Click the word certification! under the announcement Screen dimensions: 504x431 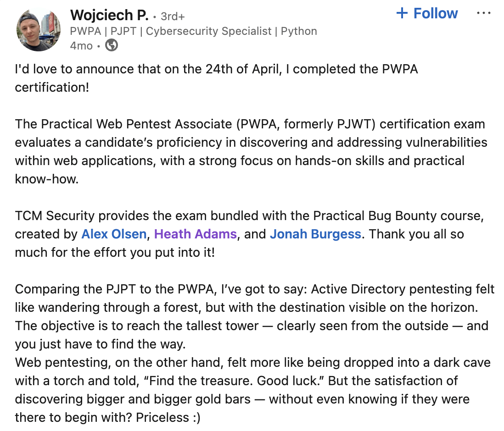pyautogui.click(x=52, y=88)
